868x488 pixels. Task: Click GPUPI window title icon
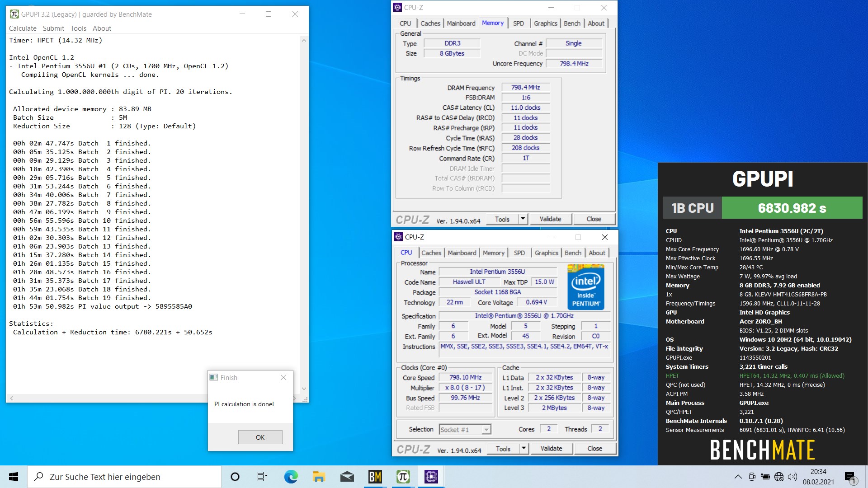tap(14, 14)
